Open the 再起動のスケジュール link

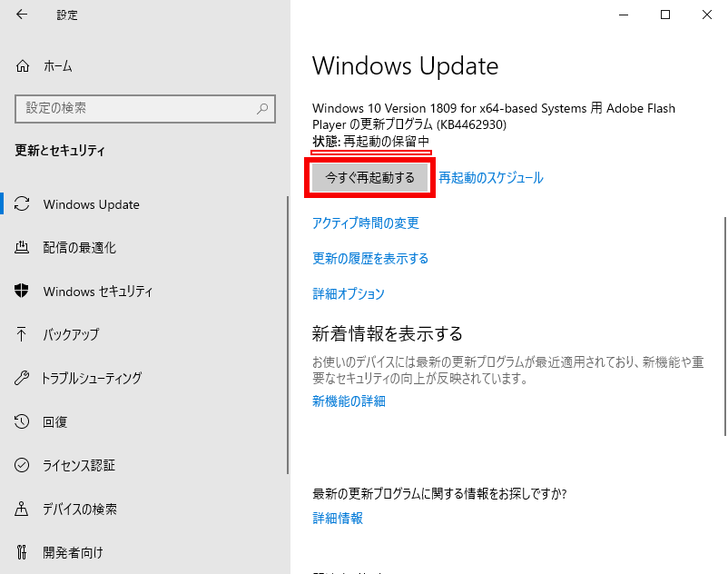(x=490, y=178)
